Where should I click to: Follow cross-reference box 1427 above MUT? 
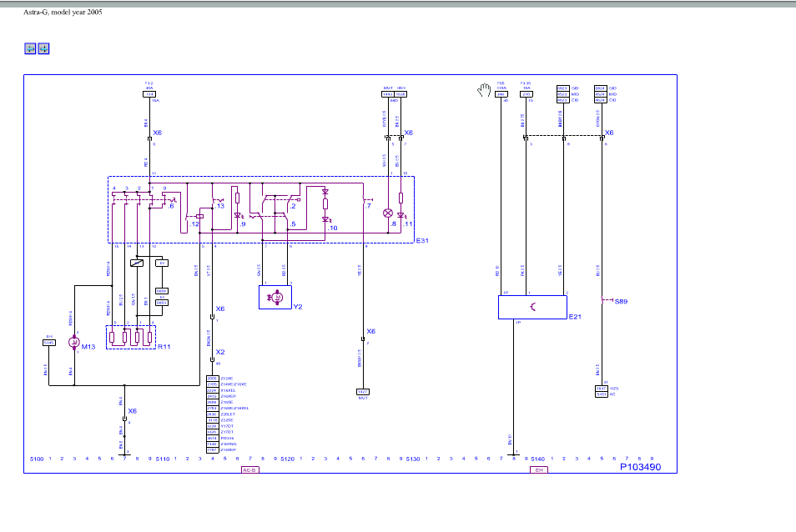(363, 392)
